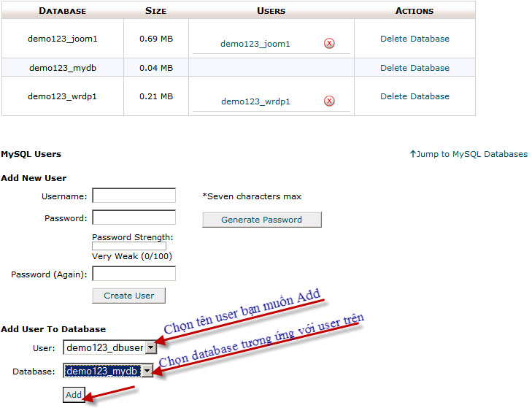Click the Password Strength meter bar
The width and height of the screenshot is (532, 408).
coord(129,246)
